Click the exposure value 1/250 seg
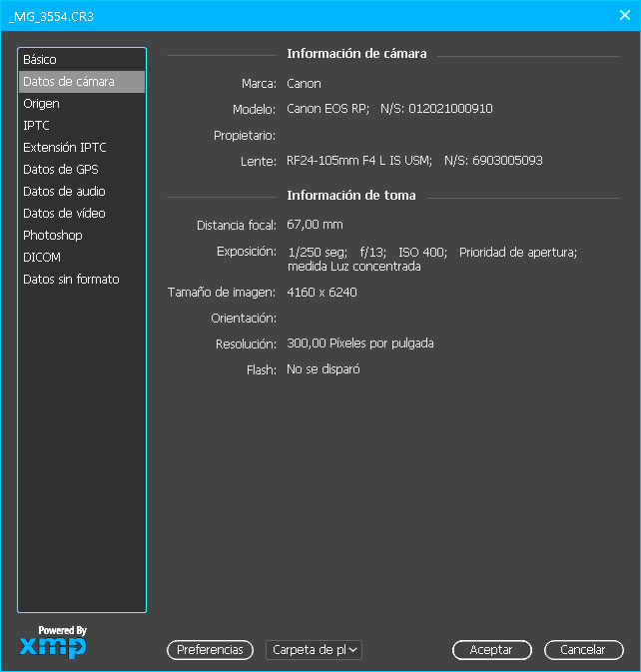 coord(318,252)
